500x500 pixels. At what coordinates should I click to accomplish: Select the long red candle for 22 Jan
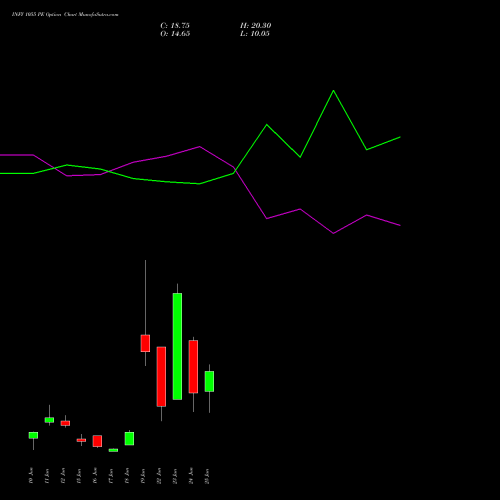click(x=161, y=377)
